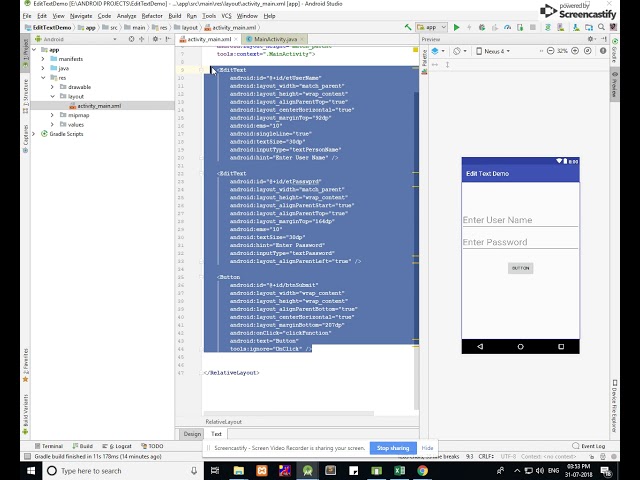
Task: Open the design surface layers dropdown
Action: (438, 51)
